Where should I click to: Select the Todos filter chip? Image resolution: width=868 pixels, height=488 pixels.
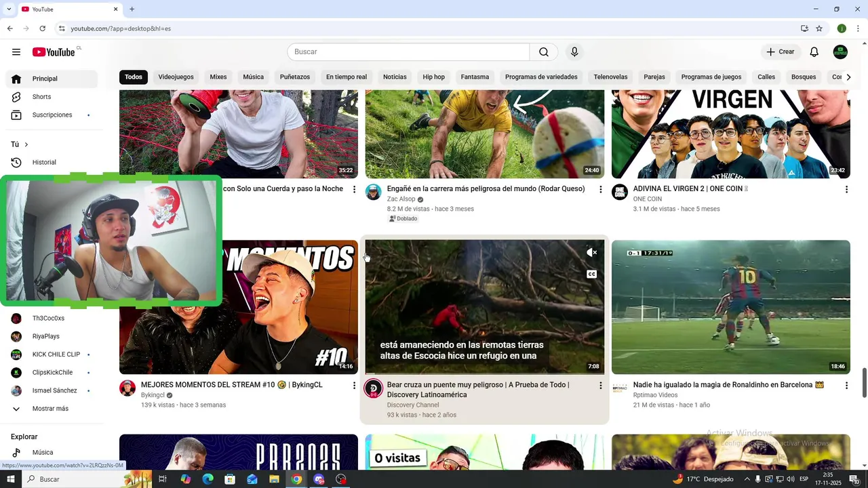pos(134,77)
